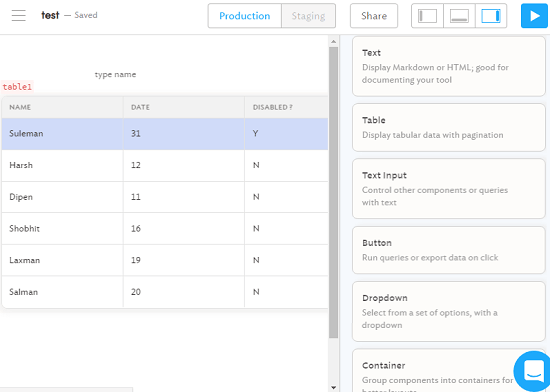Add a Text Input component

(x=449, y=189)
